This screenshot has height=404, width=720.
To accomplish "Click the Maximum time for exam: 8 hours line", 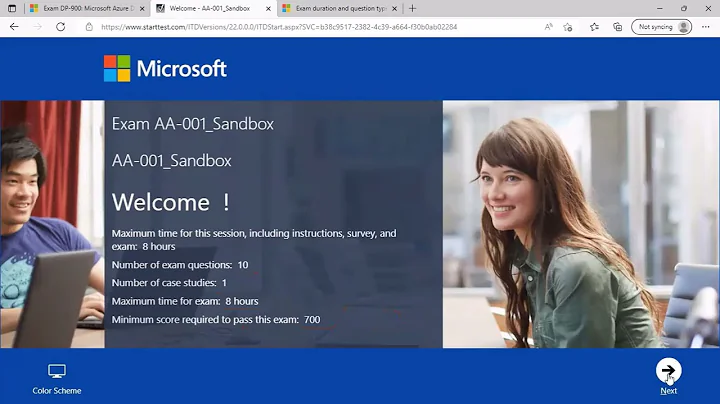I will click(185, 301).
